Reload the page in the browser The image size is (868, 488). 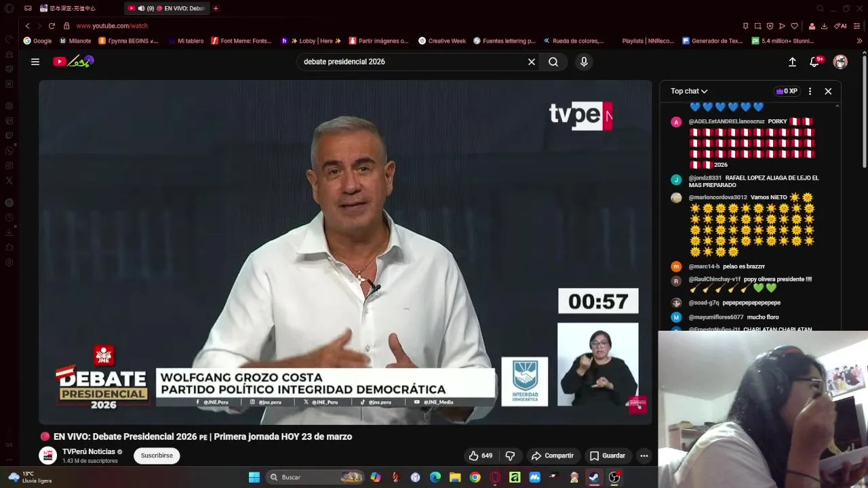tap(52, 26)
